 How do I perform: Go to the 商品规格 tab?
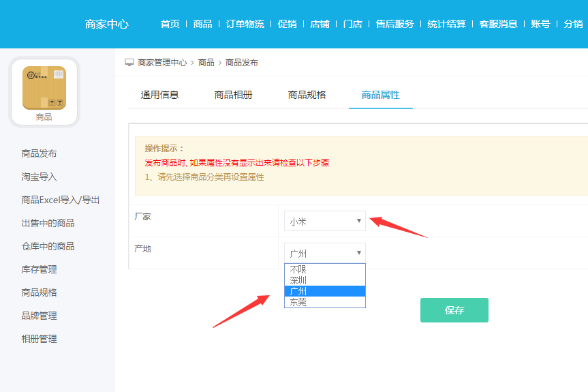click(x=307, y=95)
